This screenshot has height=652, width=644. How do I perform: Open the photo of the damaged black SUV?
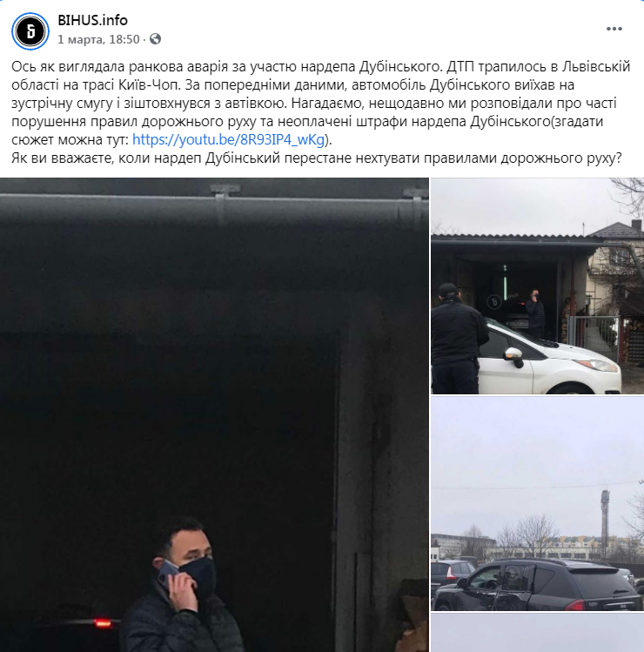coord(537,503)
